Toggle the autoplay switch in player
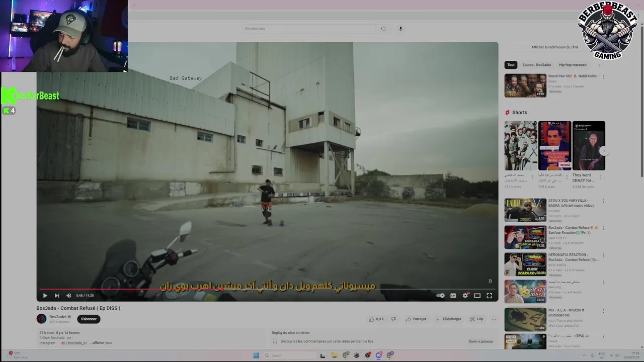The width and height of the screenshot is (644, 362). tap(440, 296)
